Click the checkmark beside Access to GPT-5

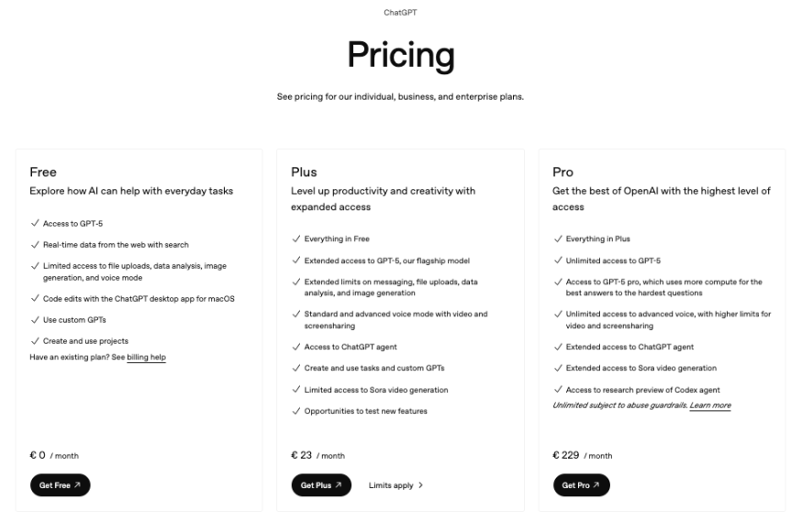click(x=35, y=223)
